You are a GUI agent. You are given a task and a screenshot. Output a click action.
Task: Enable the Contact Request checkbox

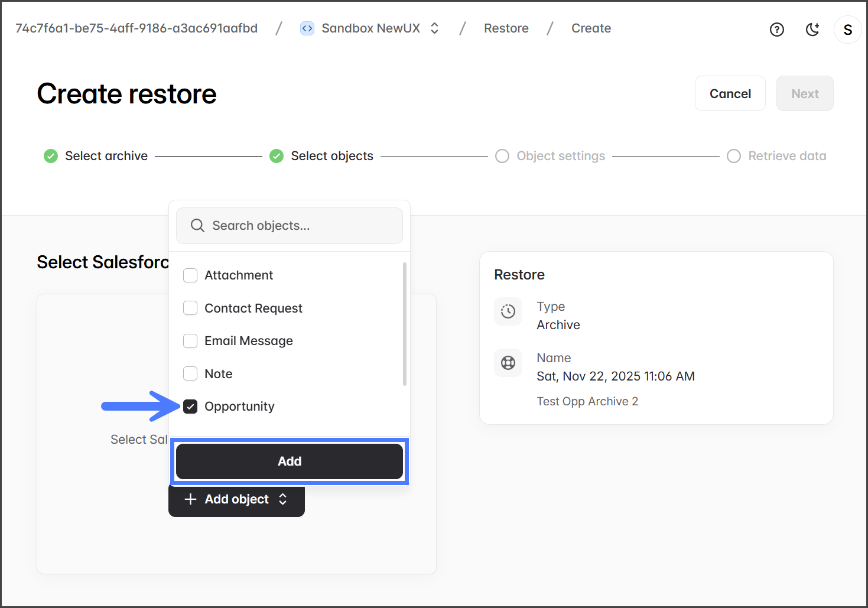pyautogui.click(x=190, y=308)
